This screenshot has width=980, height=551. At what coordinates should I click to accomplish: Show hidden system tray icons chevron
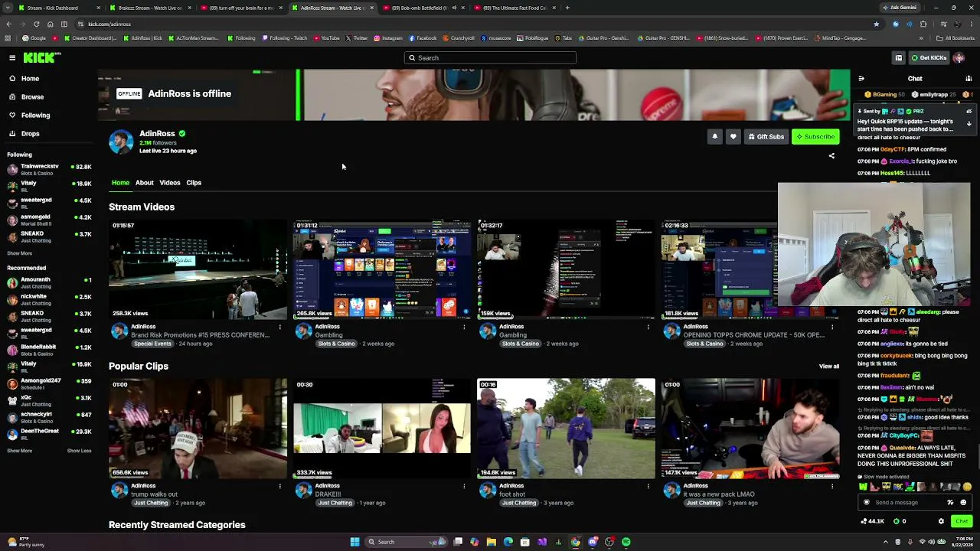click(x=887, y=542)
